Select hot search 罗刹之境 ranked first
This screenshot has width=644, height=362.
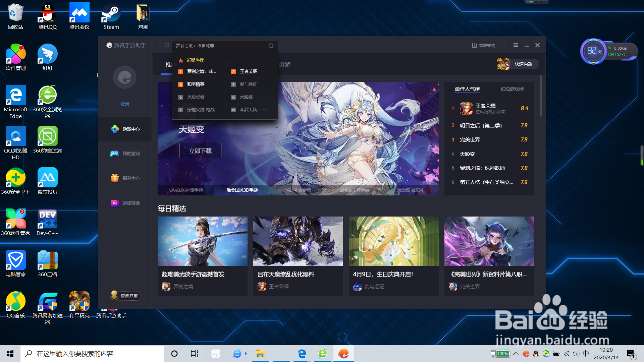point(198,71)
